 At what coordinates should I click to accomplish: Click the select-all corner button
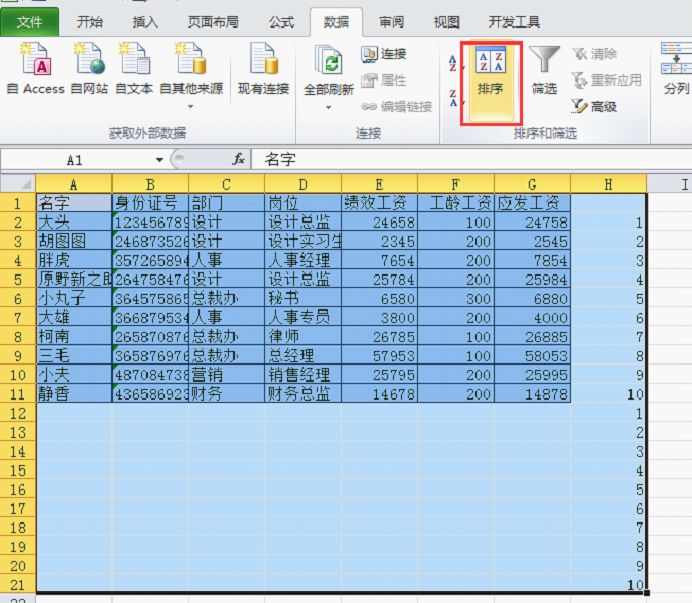click(18, 184)
